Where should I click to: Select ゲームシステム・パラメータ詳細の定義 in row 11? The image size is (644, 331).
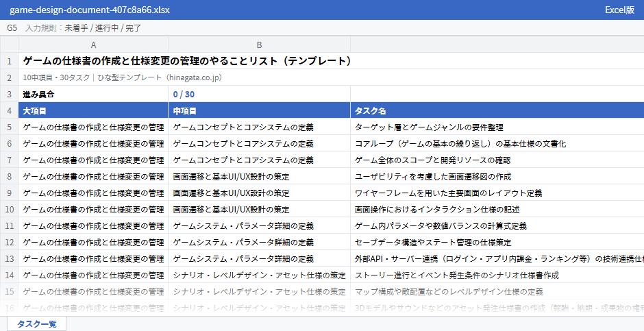tap(259, 226)
